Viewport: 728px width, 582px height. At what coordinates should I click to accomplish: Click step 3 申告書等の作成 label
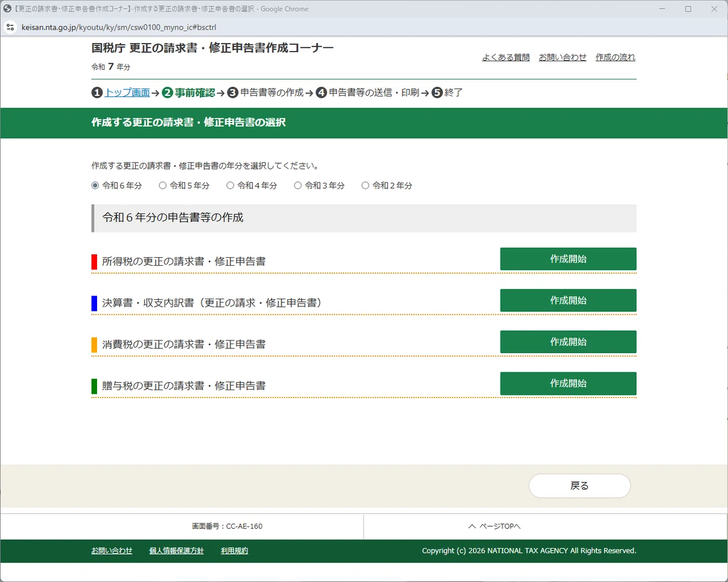click(x=272, y=93)
